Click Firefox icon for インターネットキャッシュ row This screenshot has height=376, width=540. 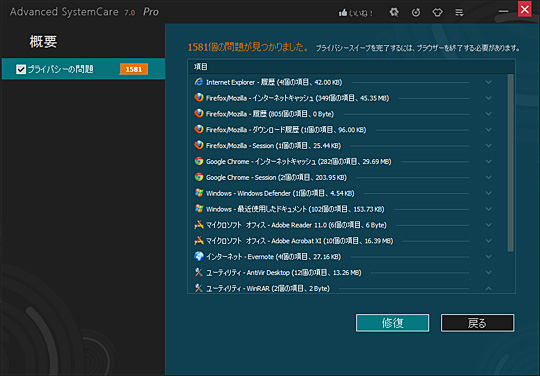tap(199, 98)
